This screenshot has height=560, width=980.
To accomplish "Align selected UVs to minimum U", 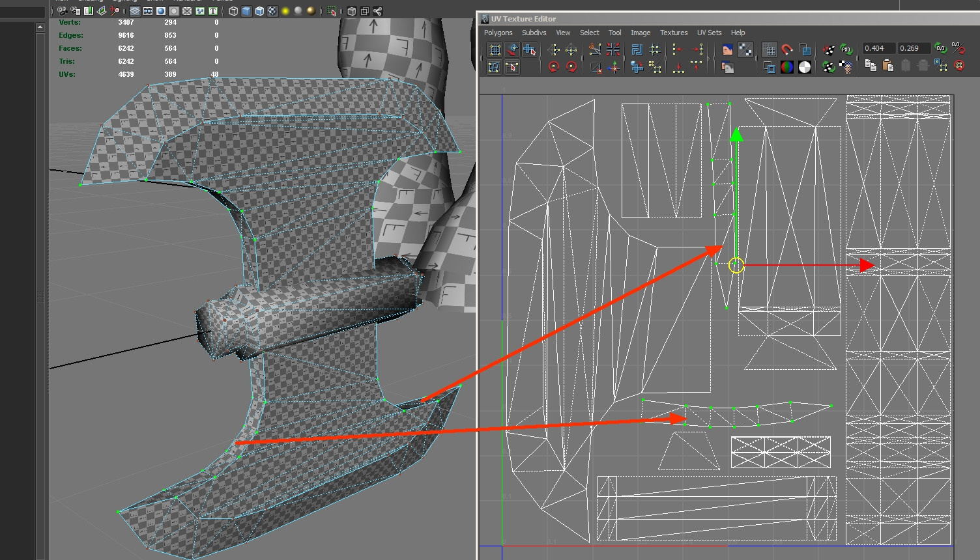I will [678, 50].
